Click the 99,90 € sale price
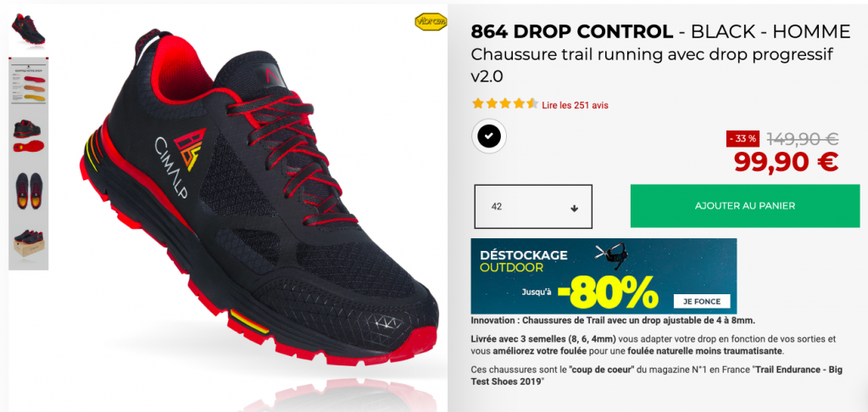Viewport: 868px width, 412px height. tap(786, 162)
